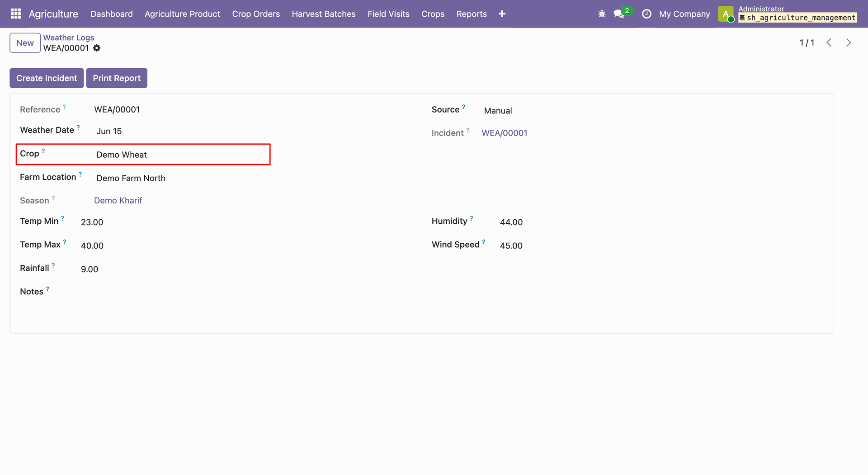Image resolution: width=868 pixels, height=475 pixels.
Task: Click the Create Incident button
Action: (x=47, y=78)
